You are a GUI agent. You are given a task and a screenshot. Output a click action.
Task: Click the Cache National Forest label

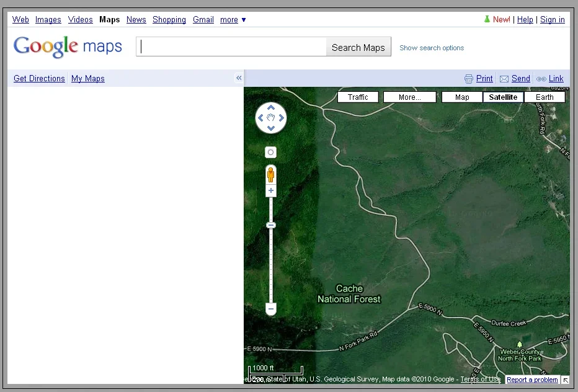point(349,294)
